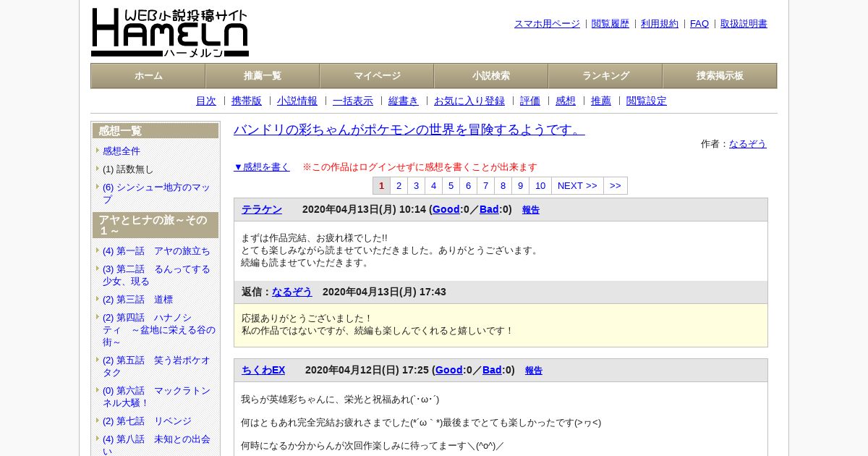Go to review page 10
Image resolution: width=868 pixels, height=456 pixels.
click(540, 185)
